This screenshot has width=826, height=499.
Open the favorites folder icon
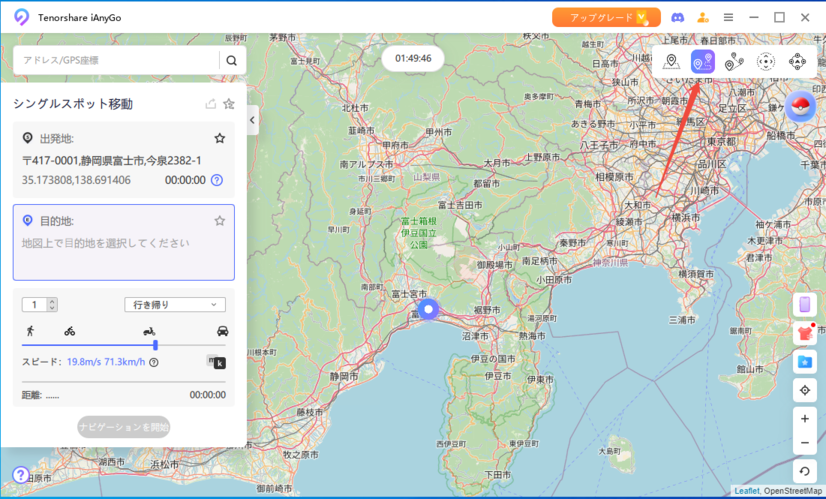806,361
